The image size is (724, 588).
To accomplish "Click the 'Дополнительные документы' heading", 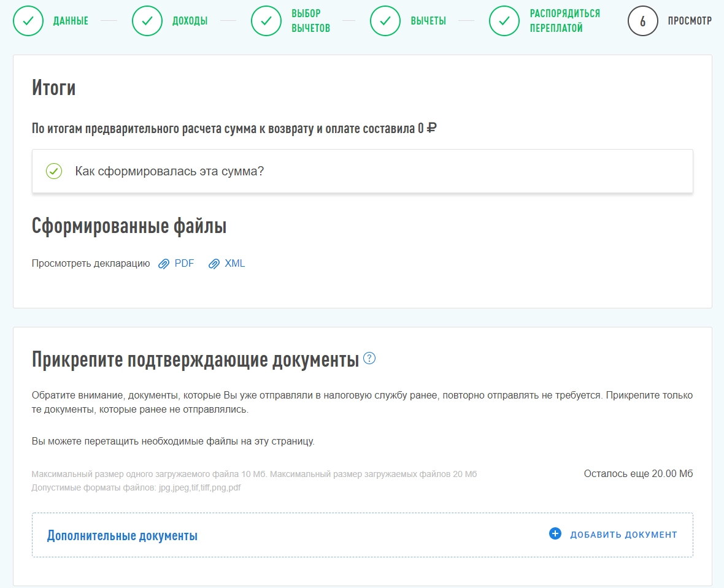I will [x=122, y=535].
